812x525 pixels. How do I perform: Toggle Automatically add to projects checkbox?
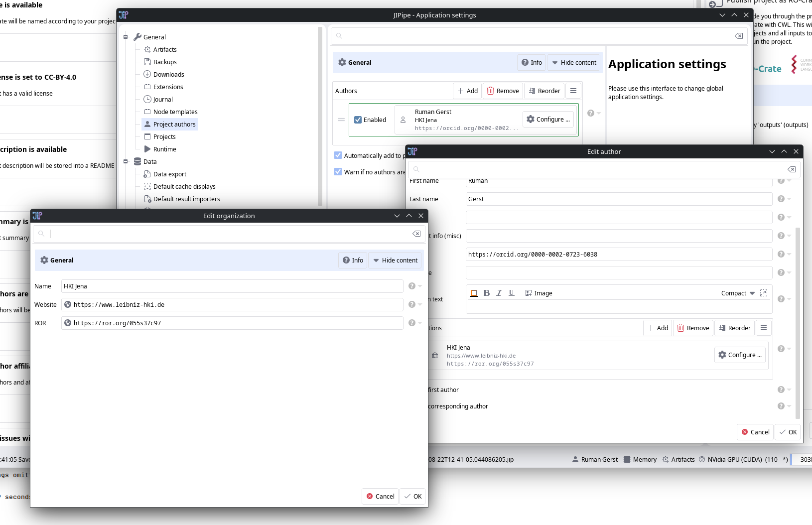338,155
